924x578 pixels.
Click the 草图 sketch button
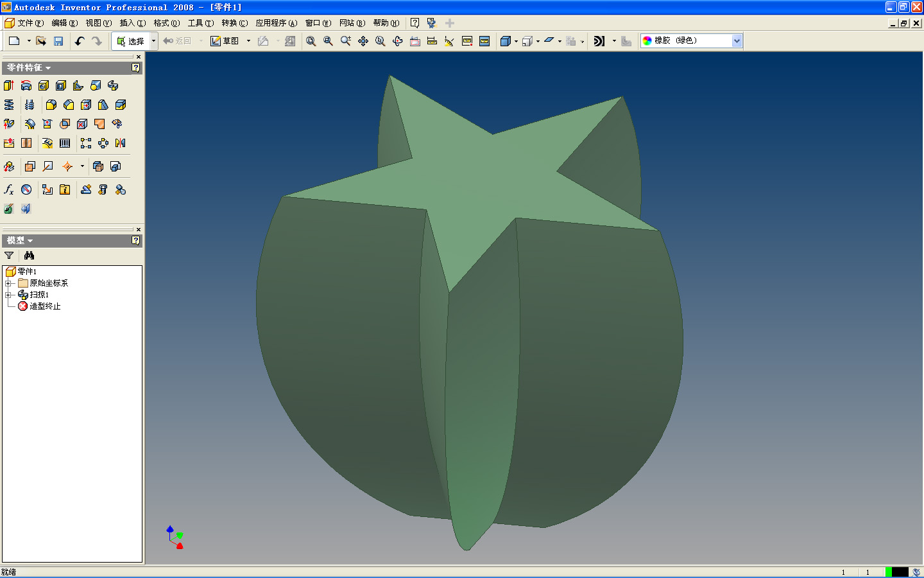point(225,41)
